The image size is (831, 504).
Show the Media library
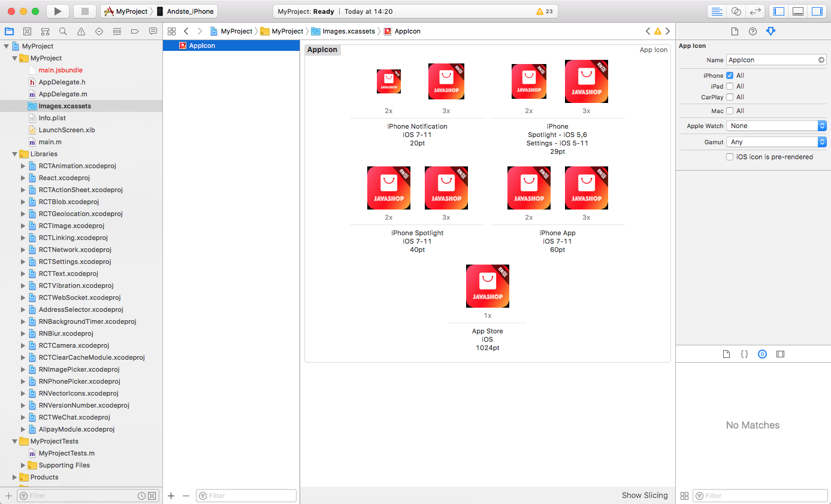[780, 354]
